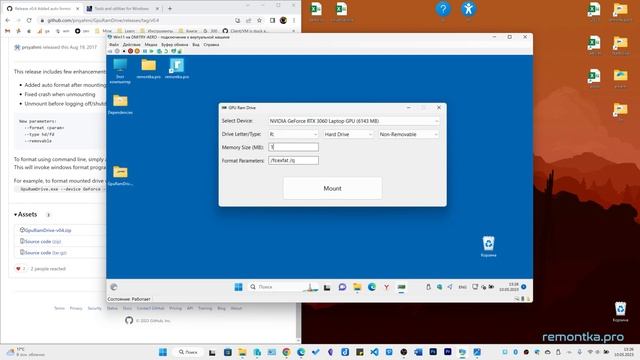The image size is (640, 360).
Task: Select the Dependencies folder on the VM desktop
Action: 120,104
